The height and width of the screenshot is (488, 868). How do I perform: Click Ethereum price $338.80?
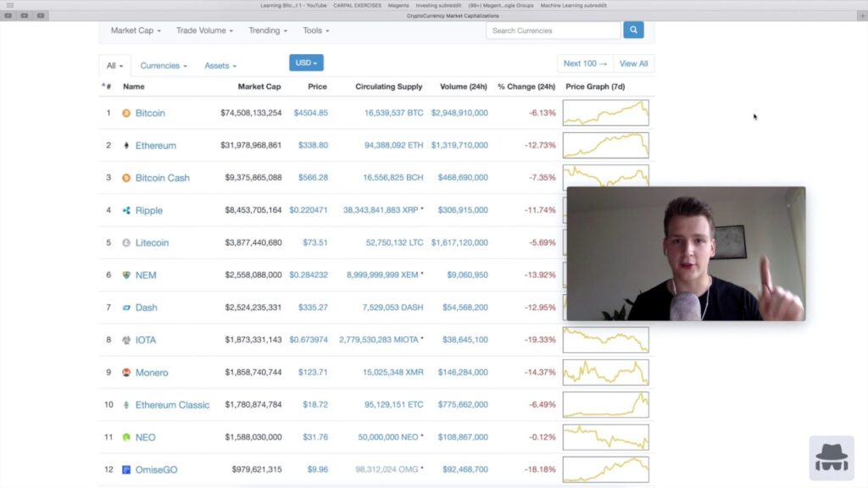pyautogui.click(x=313, y=146)
